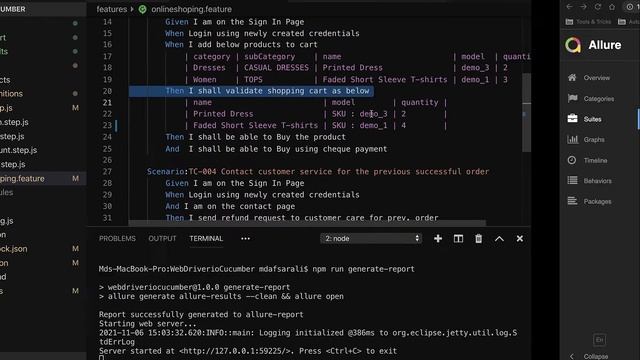The height and width of the screenshot is (360, 640).
Task: Close the terminal panel
Action: point(520,238)
